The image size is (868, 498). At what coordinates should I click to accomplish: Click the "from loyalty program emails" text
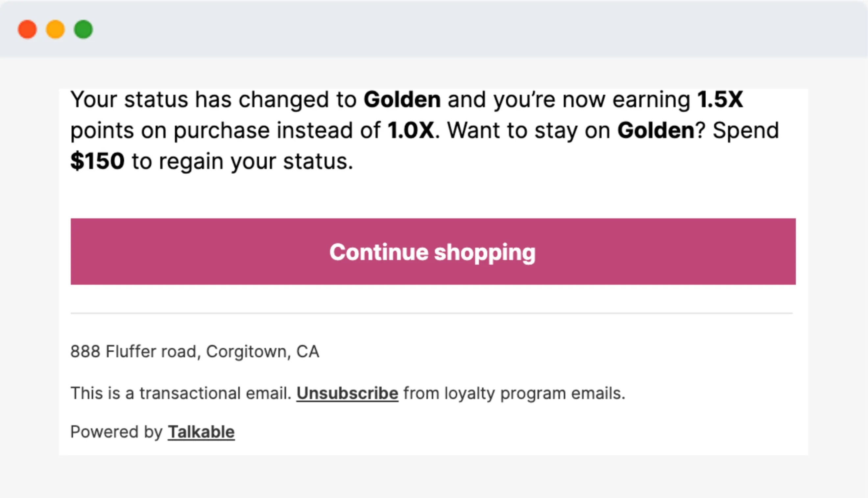(514, 393)
